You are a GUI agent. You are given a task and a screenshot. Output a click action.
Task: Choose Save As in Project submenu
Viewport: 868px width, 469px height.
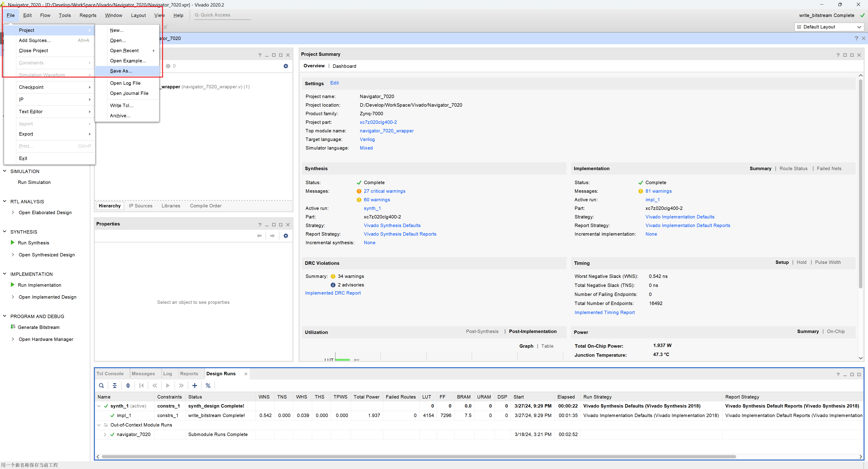[127, 71]
